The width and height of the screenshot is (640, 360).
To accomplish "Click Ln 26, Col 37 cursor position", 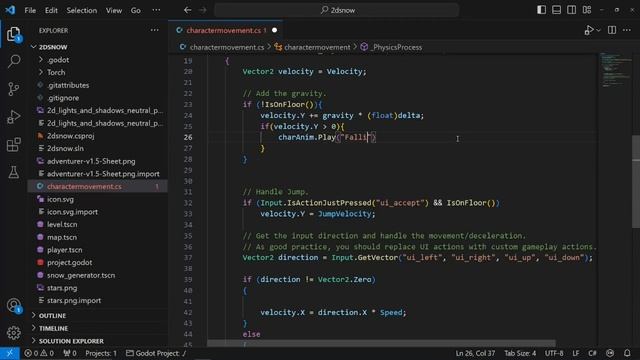I will 475,353.
